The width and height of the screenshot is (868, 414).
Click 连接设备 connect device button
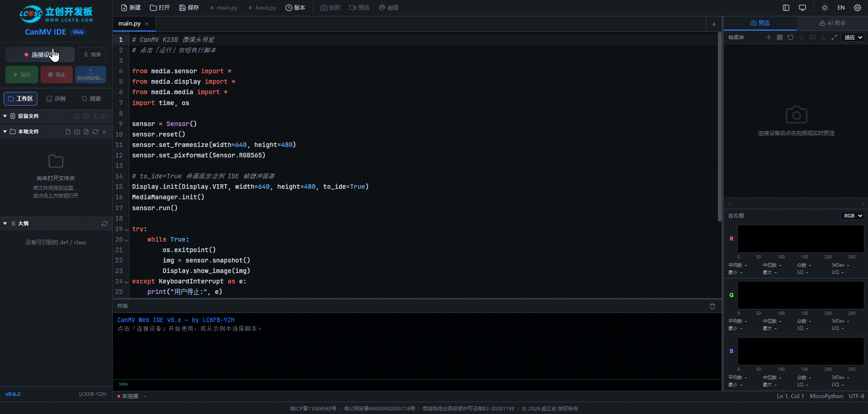[40, 55]
